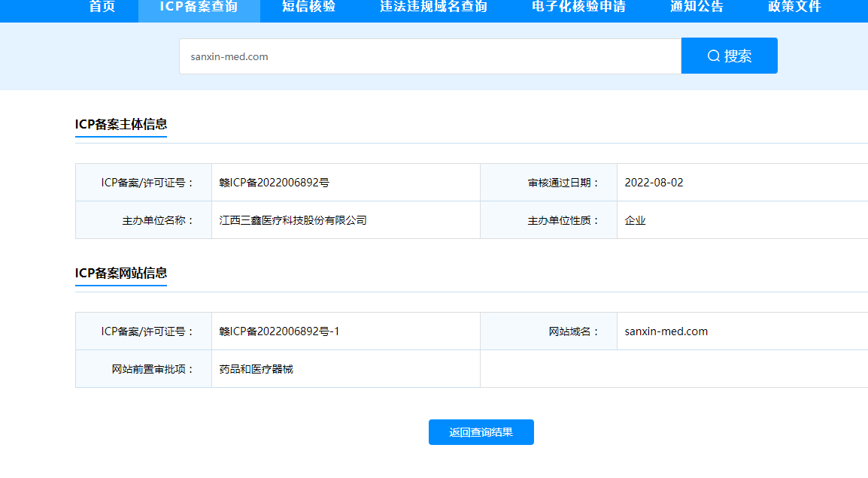868x478 pixels.
Task: Select the sanxin-med.com domain value in table
Action: (x=666, y=331)
